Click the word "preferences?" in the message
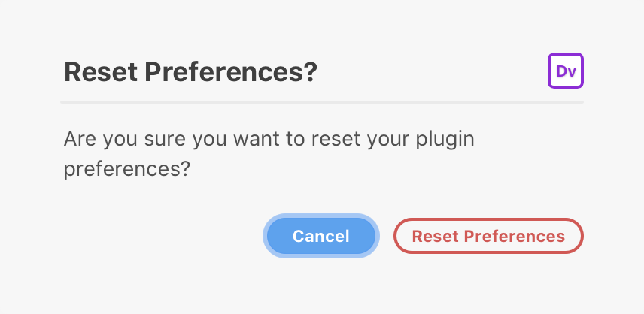This screenshot has width=644, height=314. pos(127,169)
